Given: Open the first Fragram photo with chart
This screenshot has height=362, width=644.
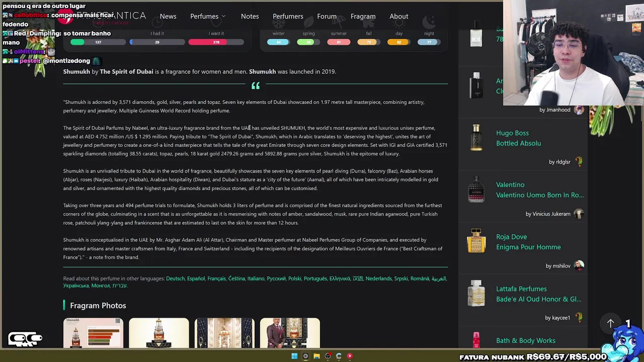Looking at the screenshot, I should (93, 332).
